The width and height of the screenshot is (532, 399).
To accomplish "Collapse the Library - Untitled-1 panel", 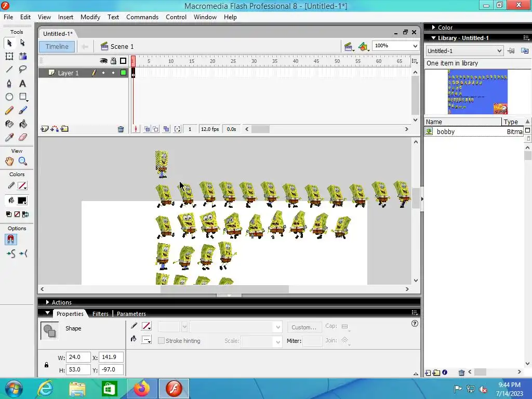I will coord(434,38).
